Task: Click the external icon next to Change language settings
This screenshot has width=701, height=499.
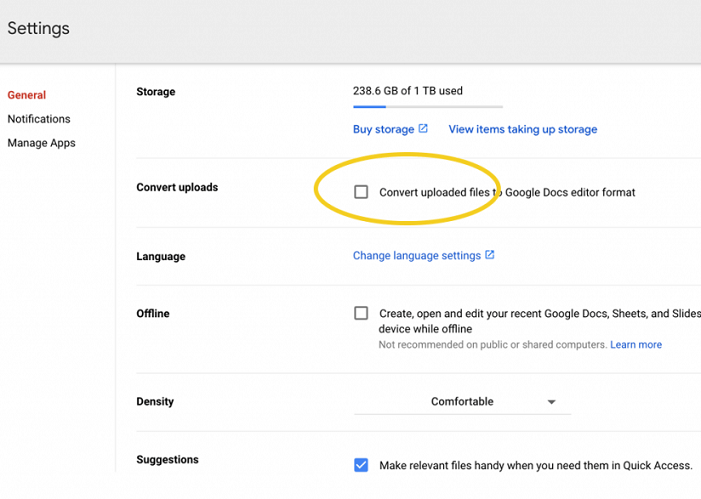Action: tap(490, 255)
